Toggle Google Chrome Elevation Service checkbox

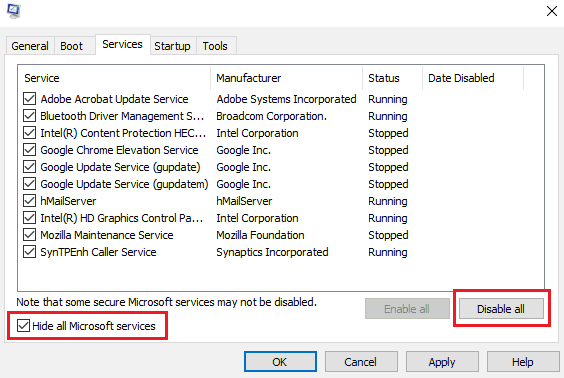click(29, 150)
